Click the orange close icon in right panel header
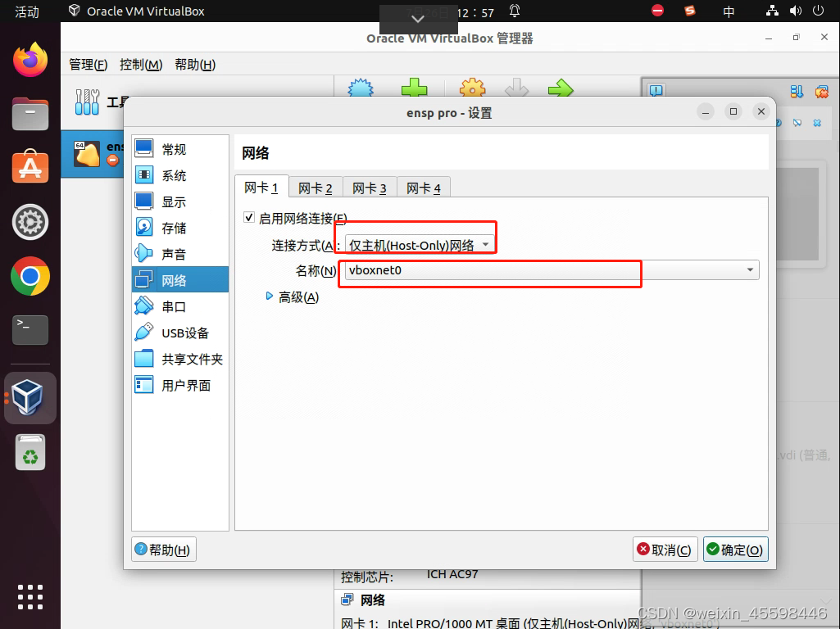 point(821,92)
